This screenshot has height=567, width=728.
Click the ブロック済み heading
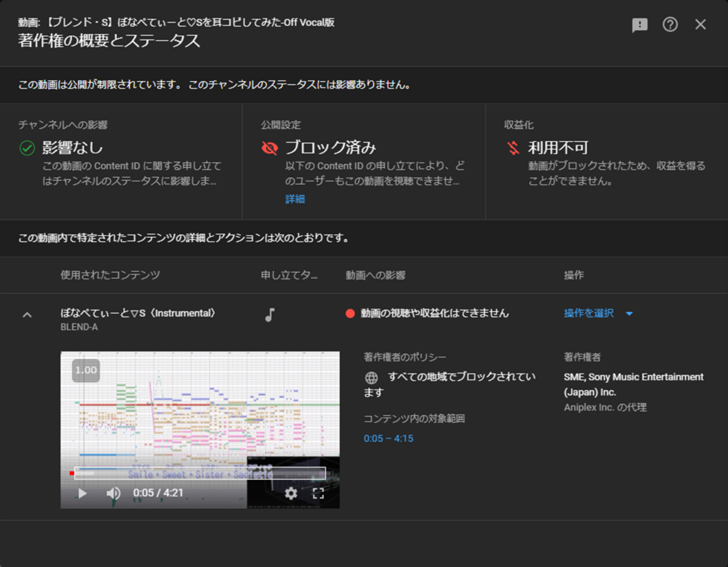coord(330,147)
